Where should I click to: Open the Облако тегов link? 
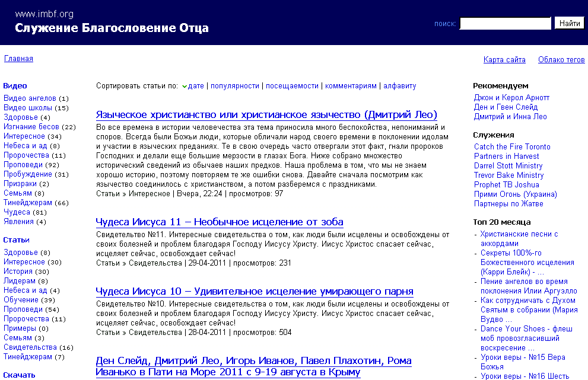point(561,60)
